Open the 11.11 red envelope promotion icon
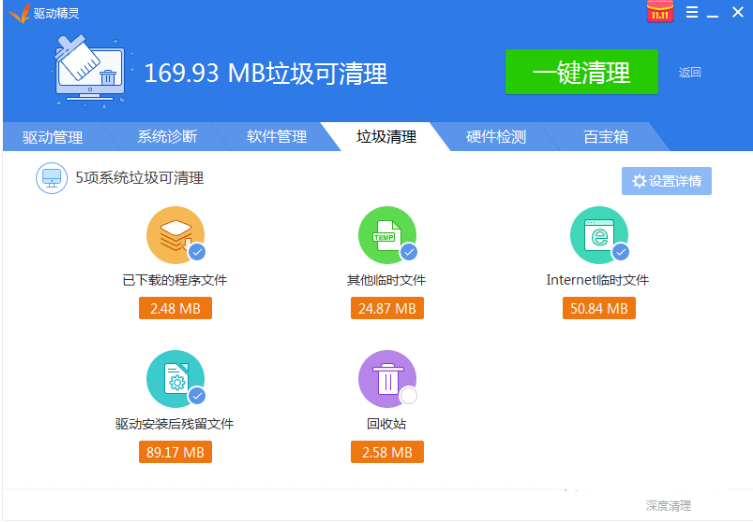 point(660,12)
